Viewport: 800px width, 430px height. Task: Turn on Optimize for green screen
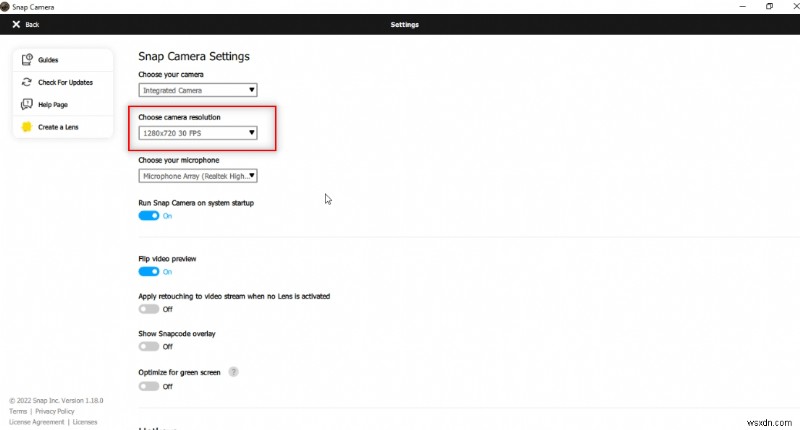(x=148, y=386)
